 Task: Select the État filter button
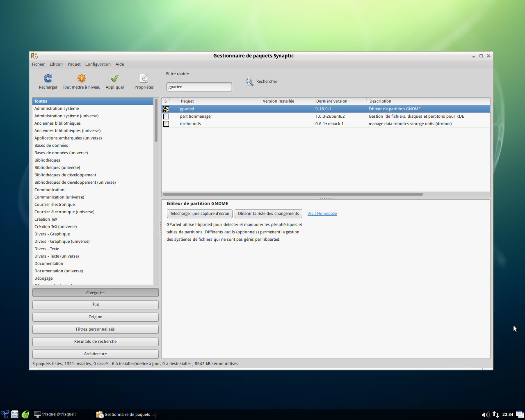tap(96, 305)
